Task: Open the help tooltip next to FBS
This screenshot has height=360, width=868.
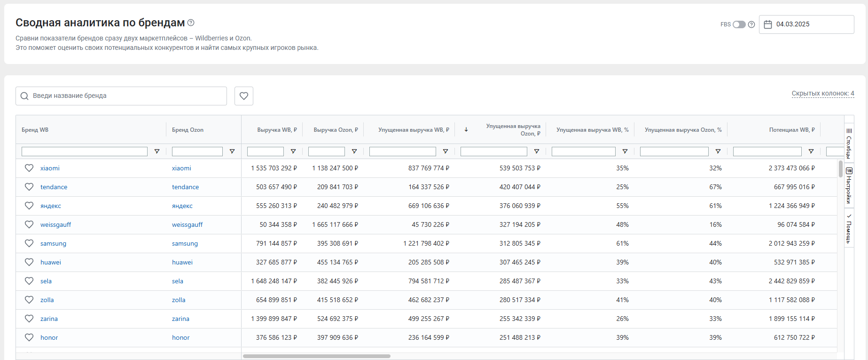Action: pos(751,24)
